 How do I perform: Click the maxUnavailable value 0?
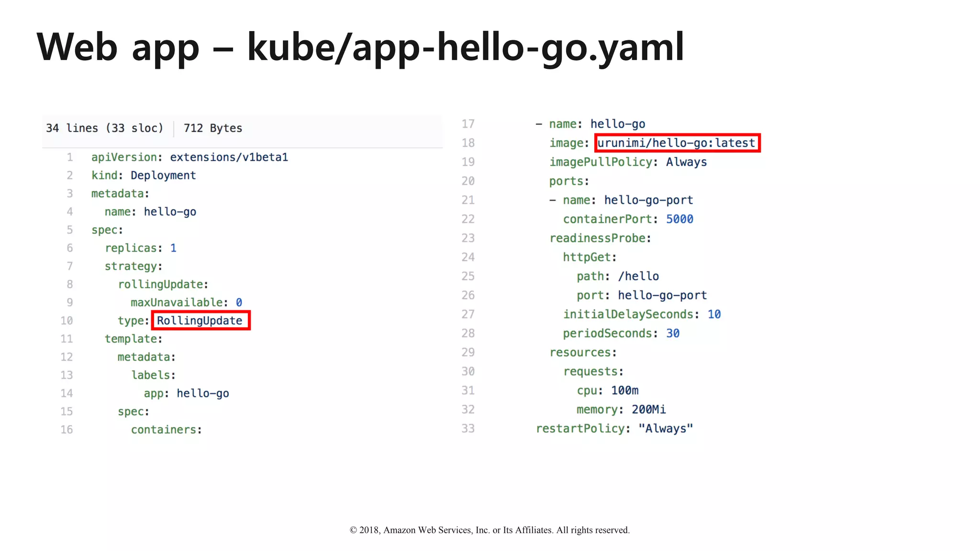tap(239, 303)
